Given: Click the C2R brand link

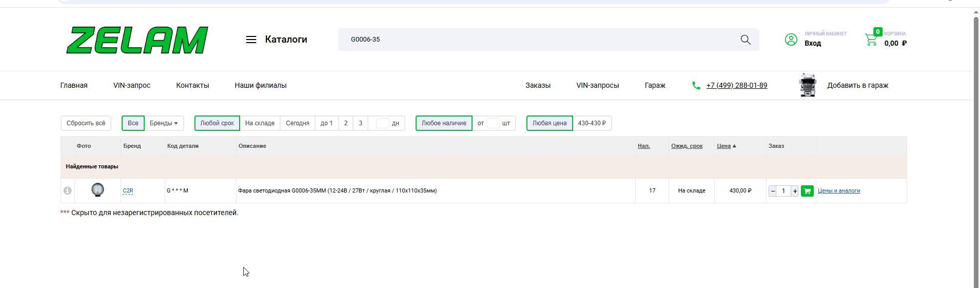Looking at the screenshot, I should [128, 191].
